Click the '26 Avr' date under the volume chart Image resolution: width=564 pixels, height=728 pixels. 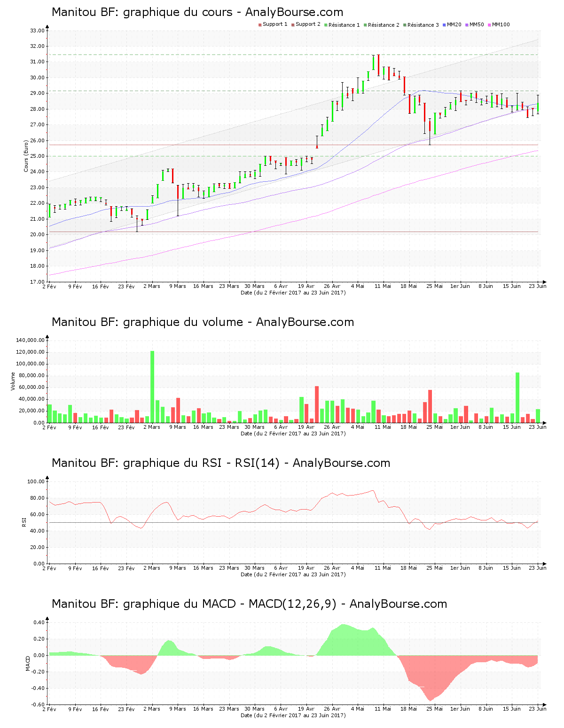click(332, 427)
